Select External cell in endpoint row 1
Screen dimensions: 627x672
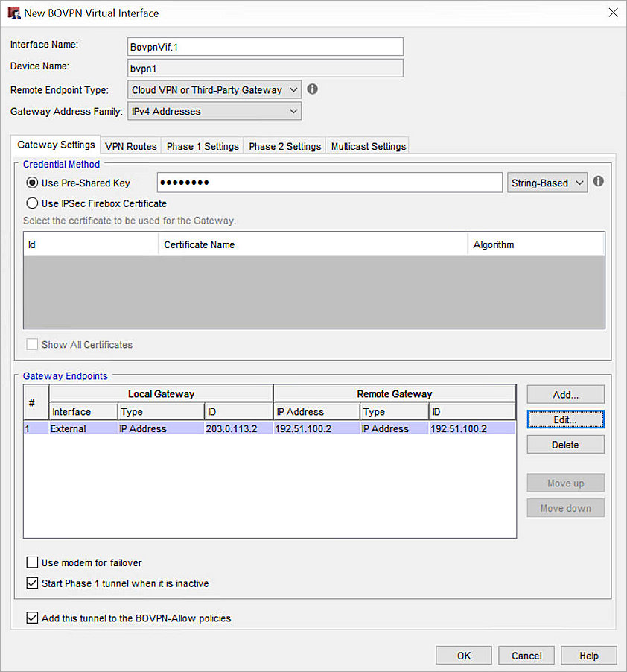point(83,428)
